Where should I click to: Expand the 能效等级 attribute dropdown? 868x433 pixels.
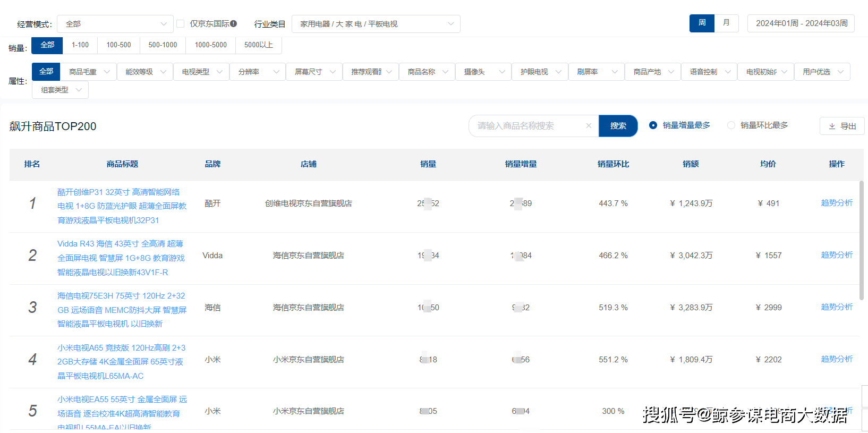145,72
